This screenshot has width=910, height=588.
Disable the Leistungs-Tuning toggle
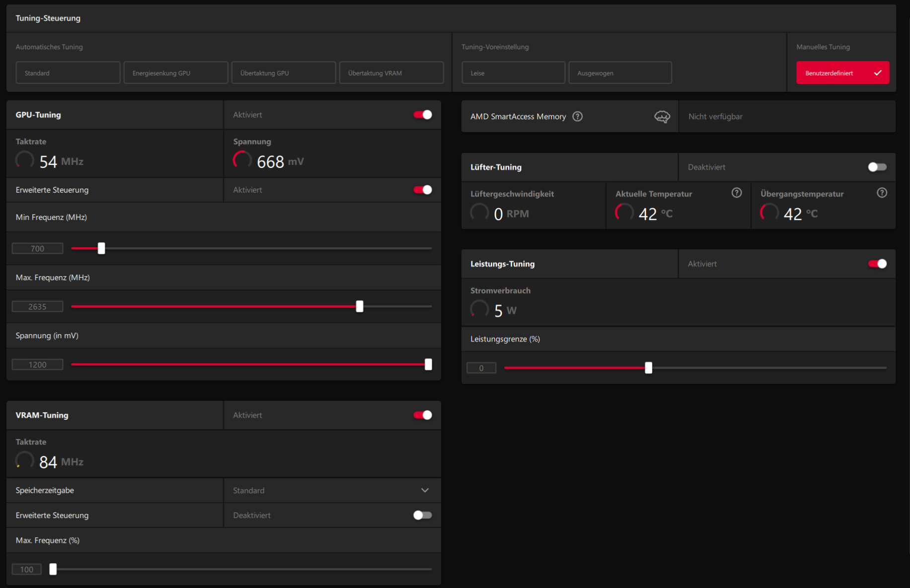coord(877,264)
